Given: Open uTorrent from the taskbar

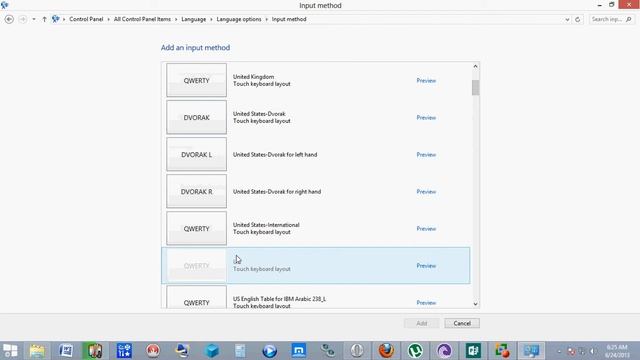Looking at the screenshot, I should (415, 351).
